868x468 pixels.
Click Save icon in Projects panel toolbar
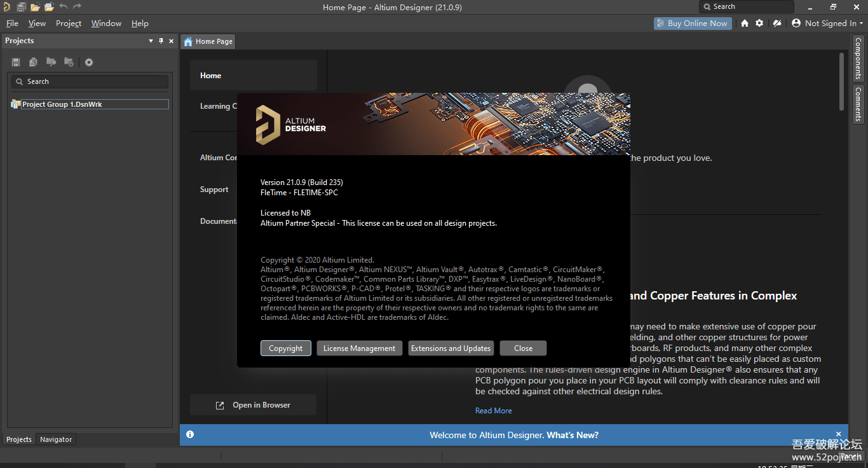point(16,62)
